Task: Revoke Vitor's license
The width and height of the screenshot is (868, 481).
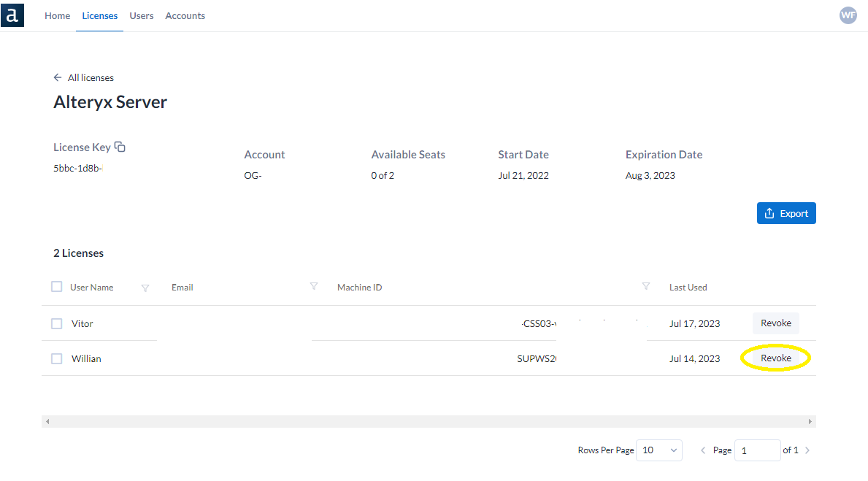Action: coord(775,323)
